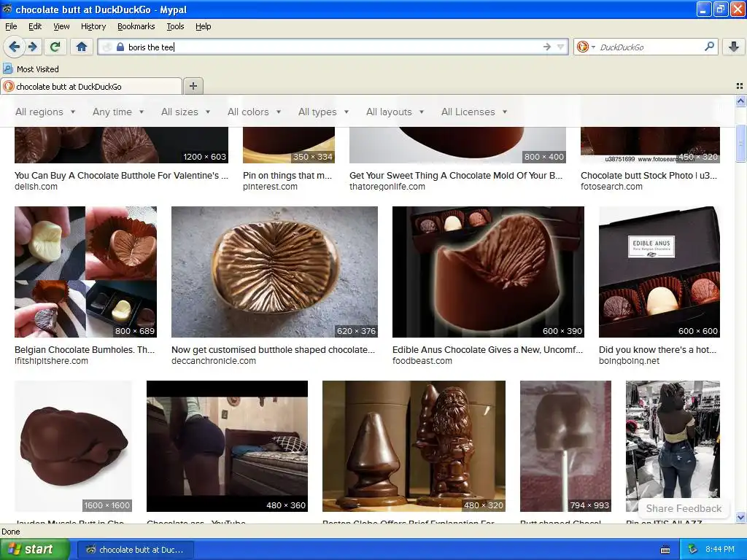Open the boingboing.net 'Did you know' result

657,349
